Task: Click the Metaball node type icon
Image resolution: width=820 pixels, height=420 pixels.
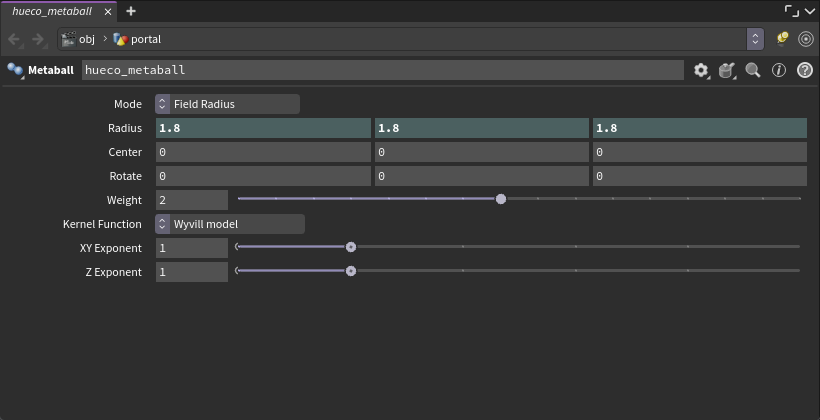Action: (x=15, y=70)
